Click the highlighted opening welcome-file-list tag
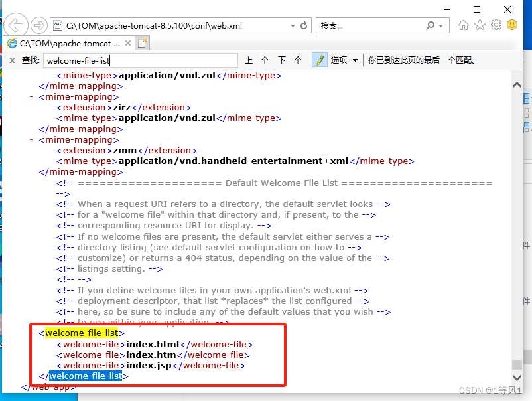Image resolution: width=532 pixels, height=401 pixels. [x=82, y=333]
